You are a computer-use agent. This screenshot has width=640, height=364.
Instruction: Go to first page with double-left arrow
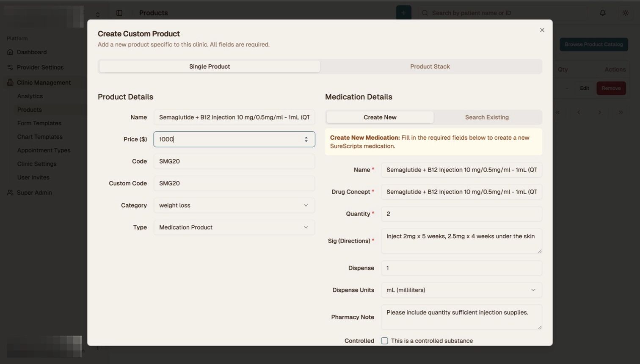click(557, 113)
